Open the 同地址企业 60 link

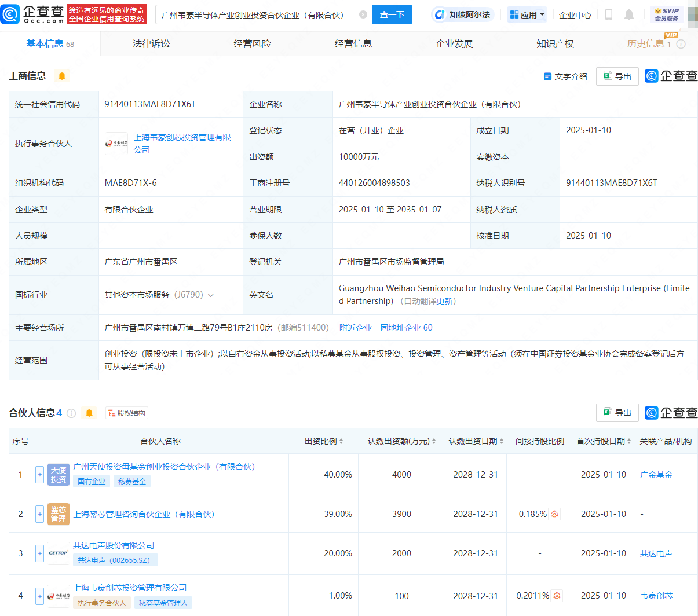coord(406,328)
